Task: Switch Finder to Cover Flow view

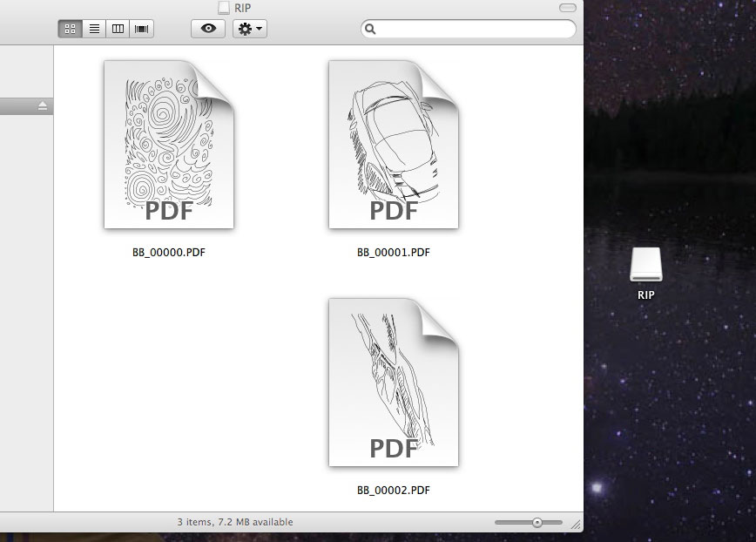Action: [141, 29]
